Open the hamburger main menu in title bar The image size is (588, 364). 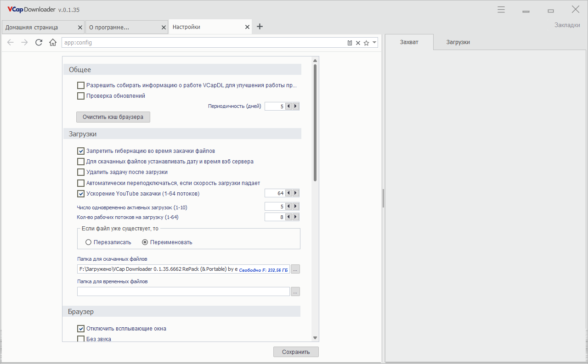[501, 10]
